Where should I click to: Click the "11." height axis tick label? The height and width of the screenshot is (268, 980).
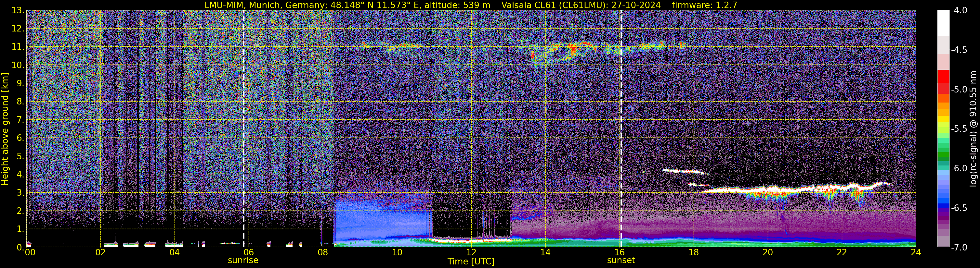(18, 47)
